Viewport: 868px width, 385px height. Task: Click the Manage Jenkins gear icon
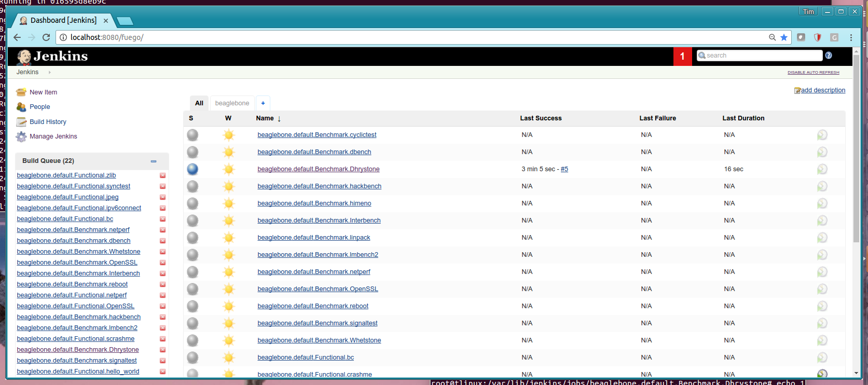pos(21,136)
